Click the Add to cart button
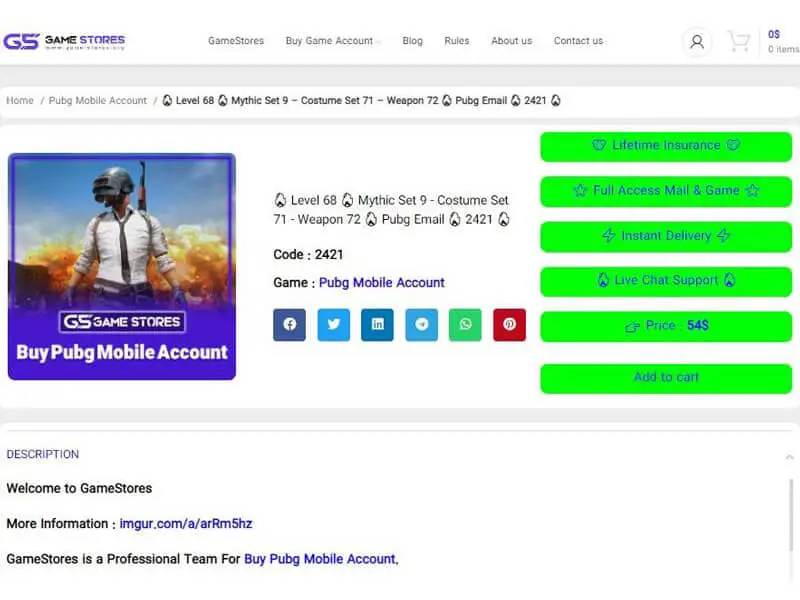The image size is (800, 600). click(664, 378)
